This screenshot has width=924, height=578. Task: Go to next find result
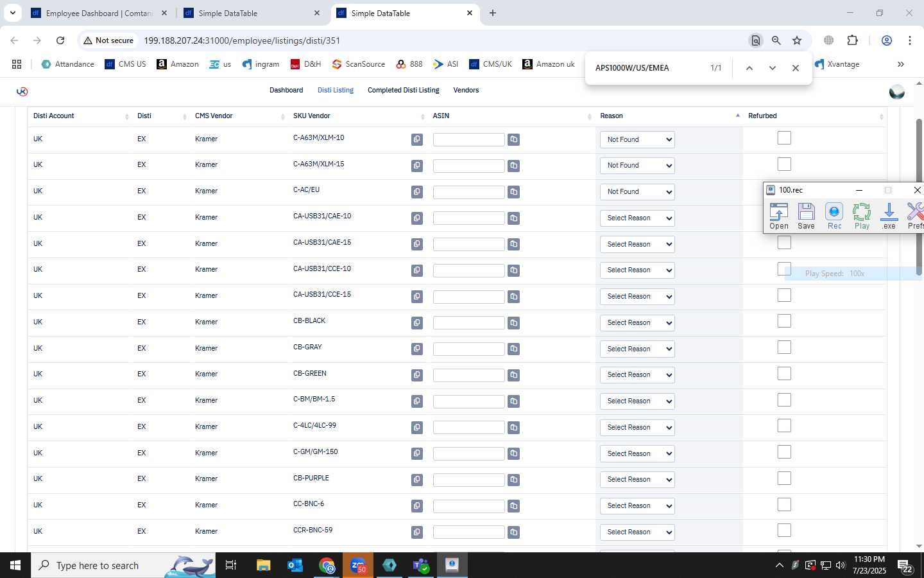point(773,68)
